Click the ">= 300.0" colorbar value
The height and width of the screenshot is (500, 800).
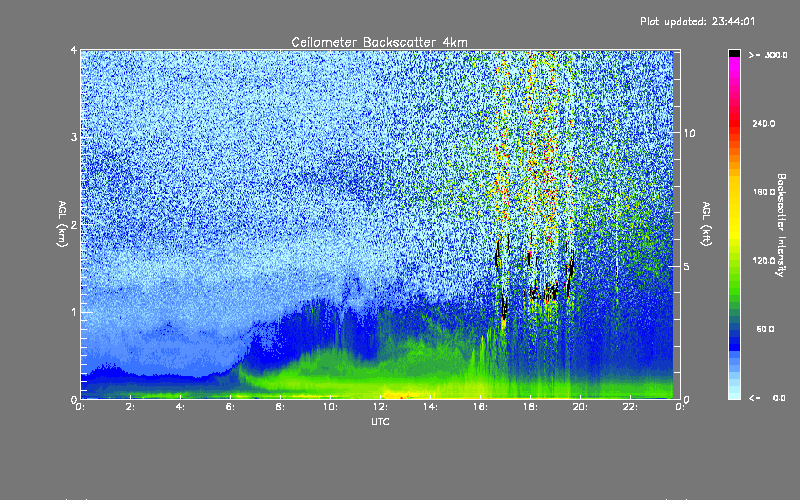tap(768, 55)
